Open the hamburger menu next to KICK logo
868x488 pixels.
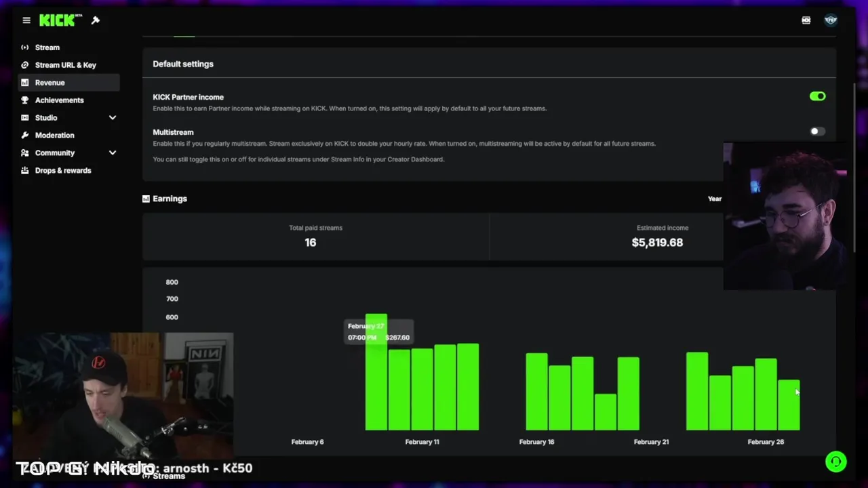point(26,20)
